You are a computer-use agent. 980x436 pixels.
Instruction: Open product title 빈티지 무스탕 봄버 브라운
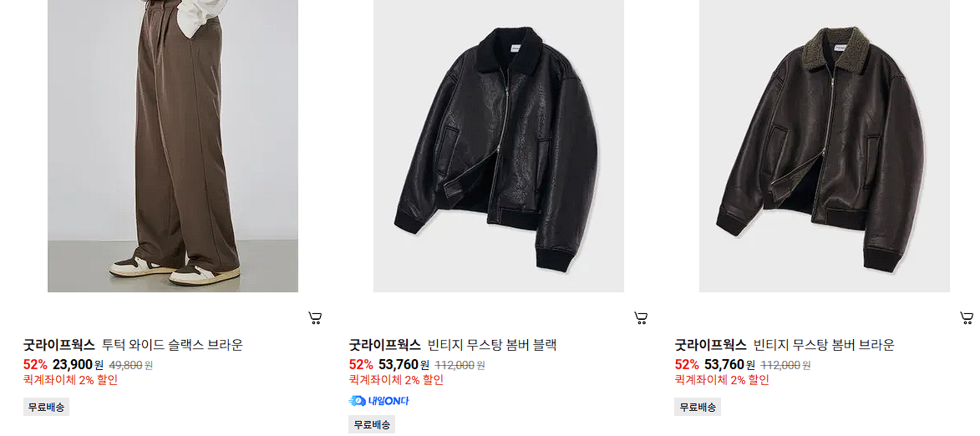(x=824, y=345)
